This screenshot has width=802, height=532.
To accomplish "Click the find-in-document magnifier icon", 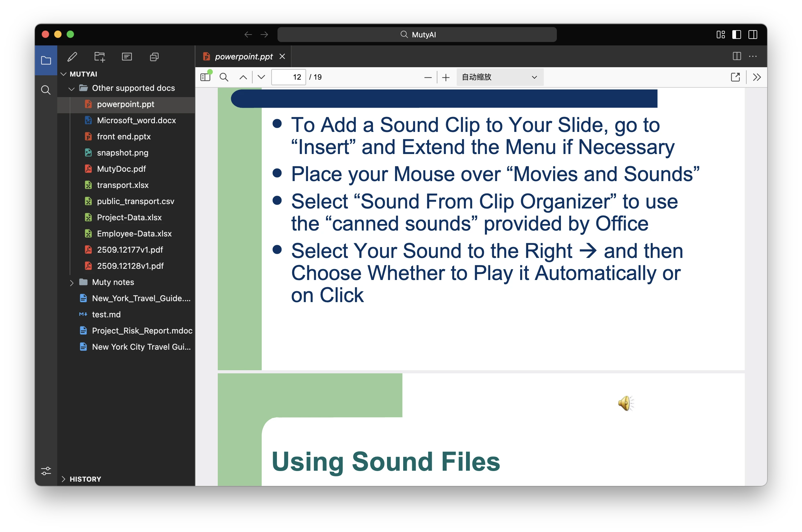I will (x=224, y=77).
